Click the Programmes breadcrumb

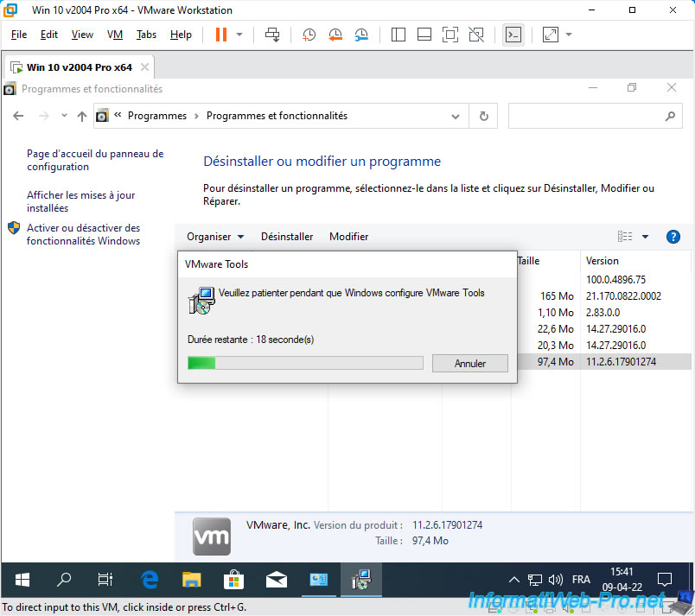tap(157, 116)
